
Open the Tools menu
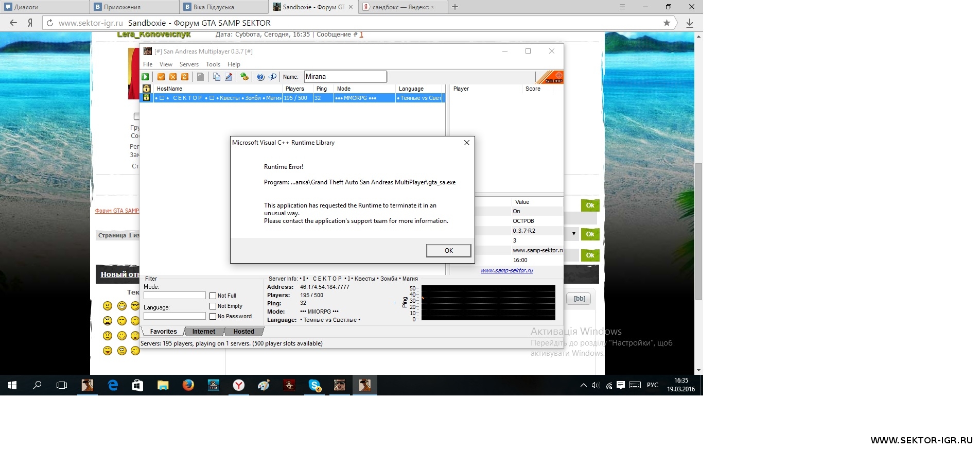(213, 64)
